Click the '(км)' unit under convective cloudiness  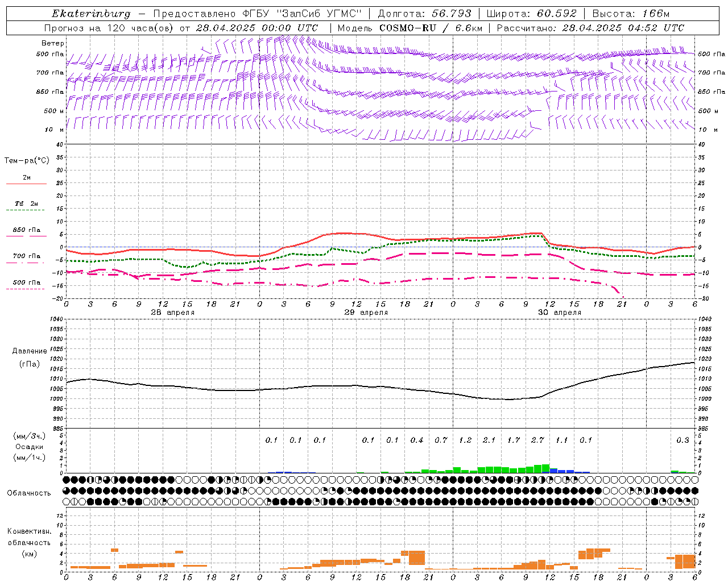click(29, 554)
